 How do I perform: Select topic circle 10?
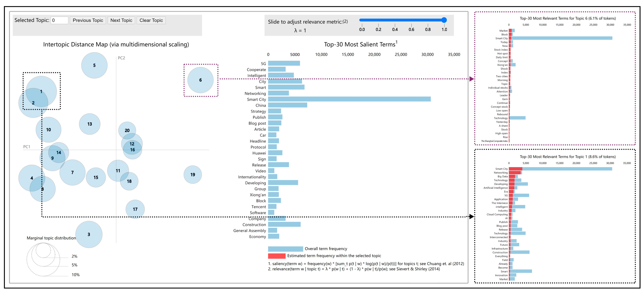48,130
